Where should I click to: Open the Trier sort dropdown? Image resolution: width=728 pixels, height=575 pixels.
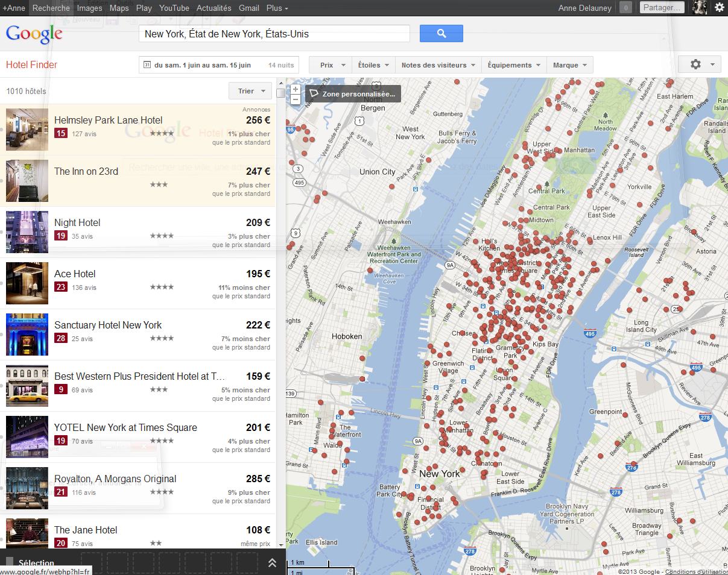(x=250, y=91)
